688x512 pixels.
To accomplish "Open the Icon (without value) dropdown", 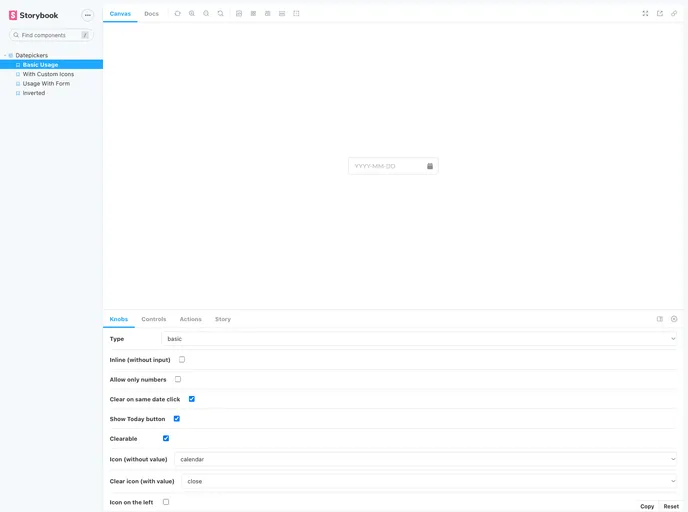I will 426,459.
